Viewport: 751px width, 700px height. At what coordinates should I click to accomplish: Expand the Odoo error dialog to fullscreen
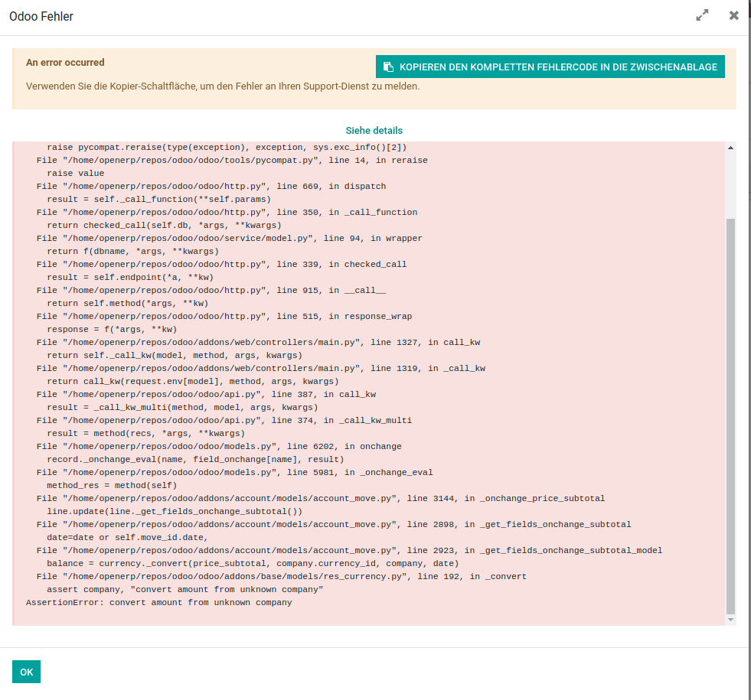click(x=702, y=15)
